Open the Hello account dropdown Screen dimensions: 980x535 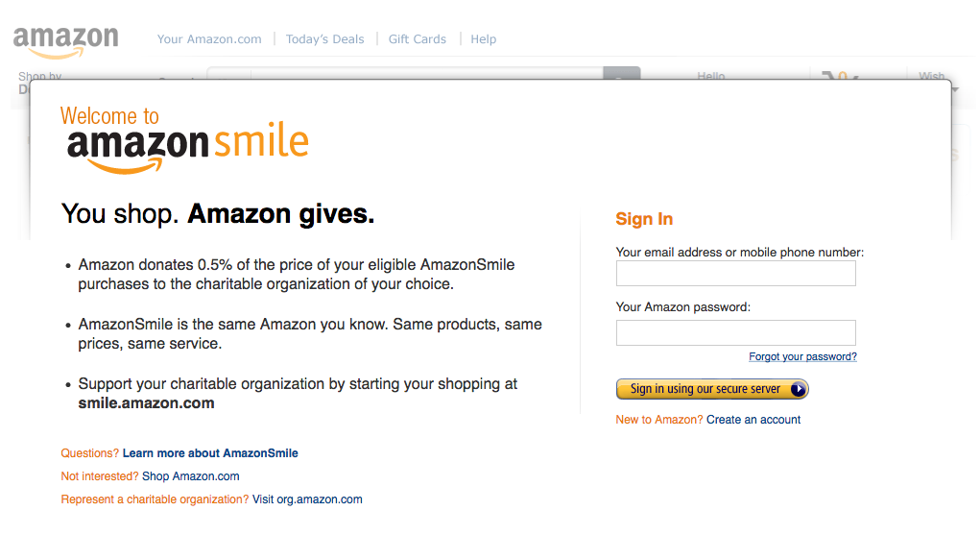710,76
